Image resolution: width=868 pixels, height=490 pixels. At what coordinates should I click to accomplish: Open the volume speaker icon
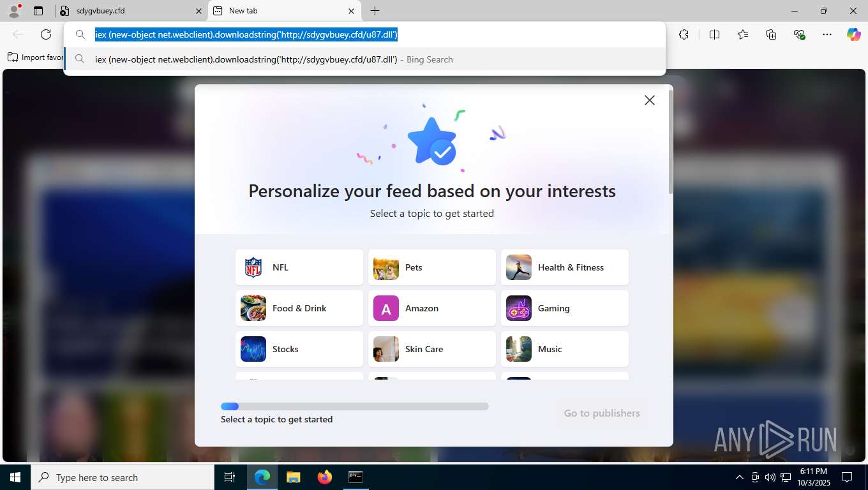coord(770,477)
